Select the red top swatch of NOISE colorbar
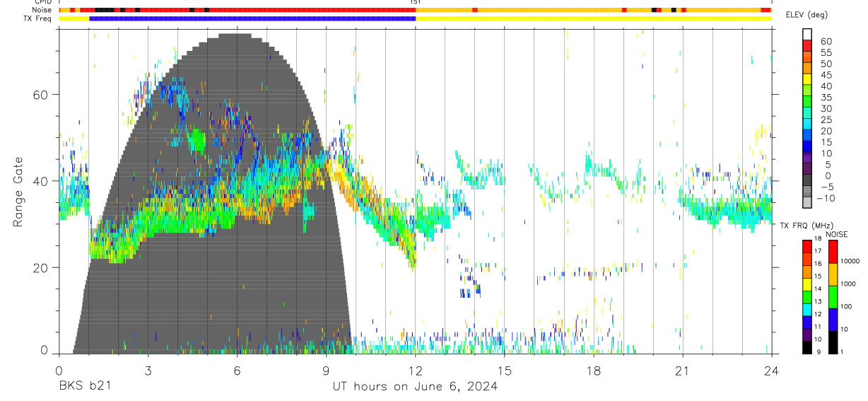868x401 pixels. point(833,252)
